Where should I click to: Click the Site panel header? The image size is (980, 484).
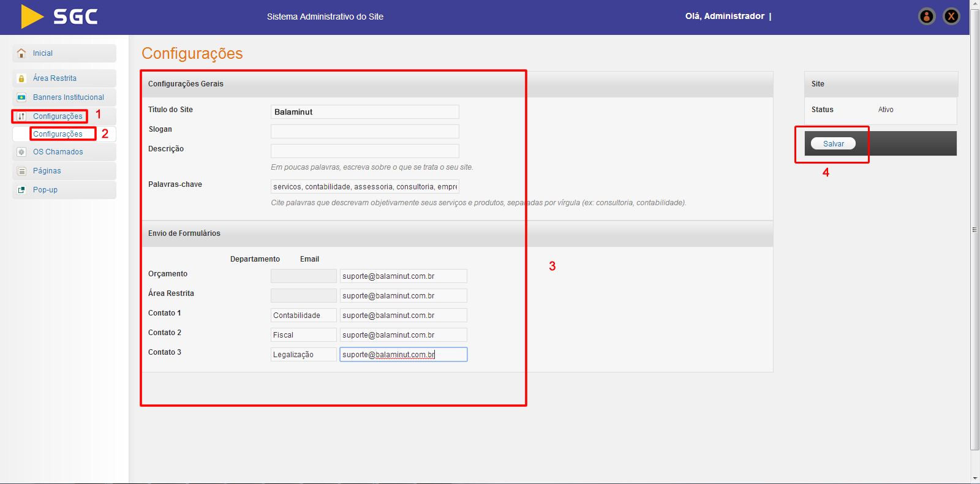click(x=881, y=84)
